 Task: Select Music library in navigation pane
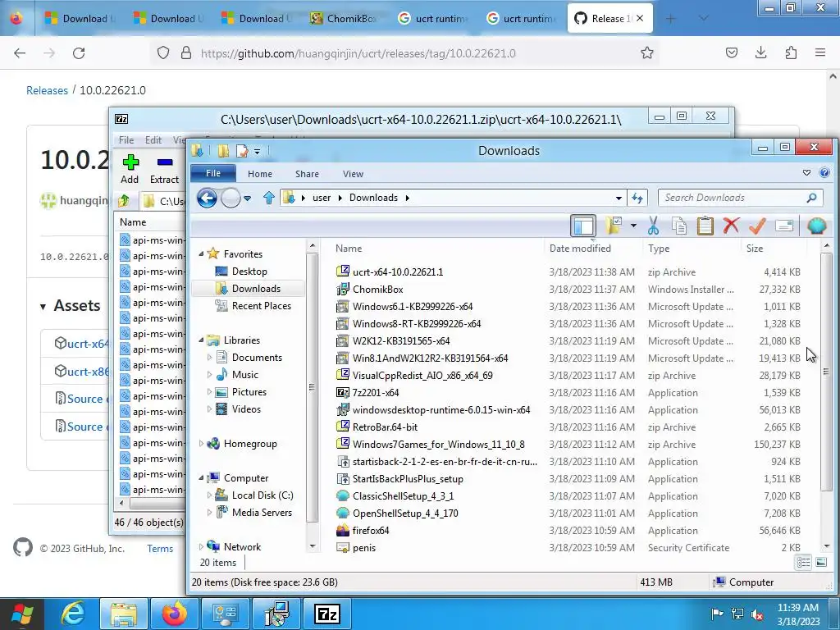(244, 374)
